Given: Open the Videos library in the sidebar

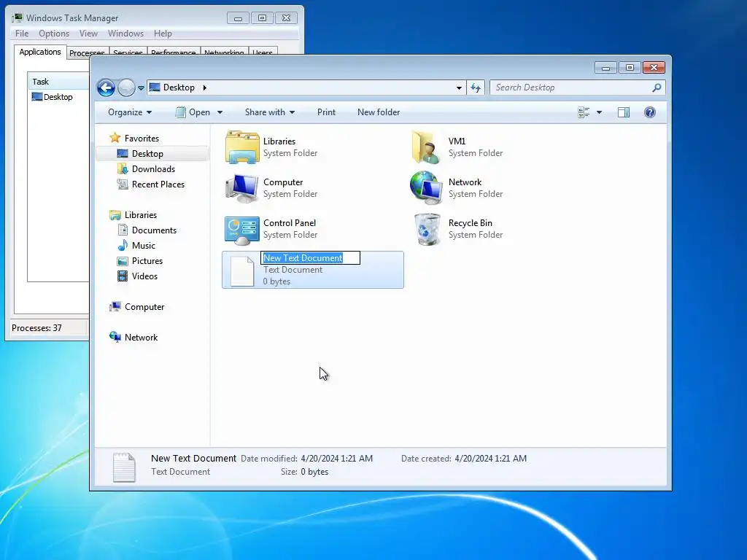Looking at the screenshot, I should 144,276.
